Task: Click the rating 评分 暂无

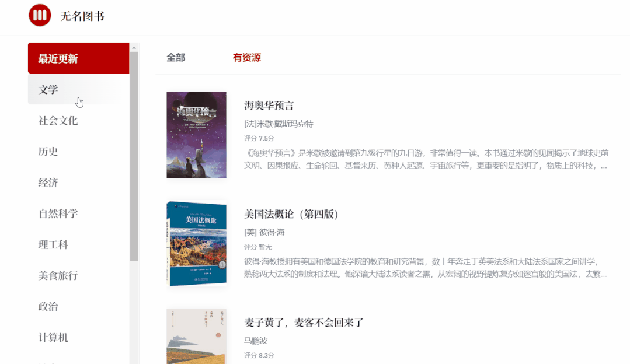Action: 258,247
